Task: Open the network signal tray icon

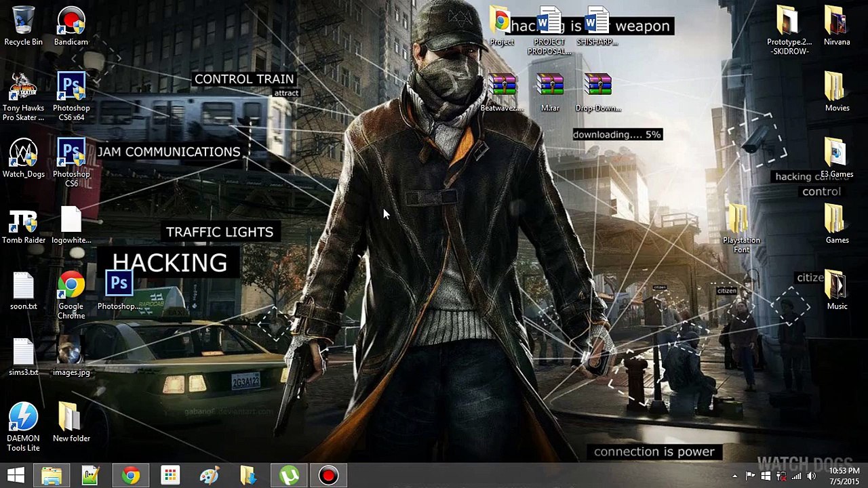Action: point(797,476)
